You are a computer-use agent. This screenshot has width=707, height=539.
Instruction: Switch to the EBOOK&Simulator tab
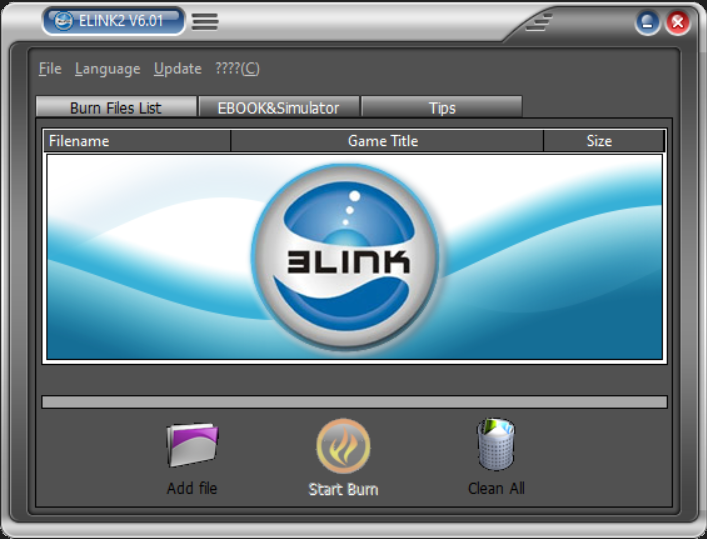click(279, 107)
